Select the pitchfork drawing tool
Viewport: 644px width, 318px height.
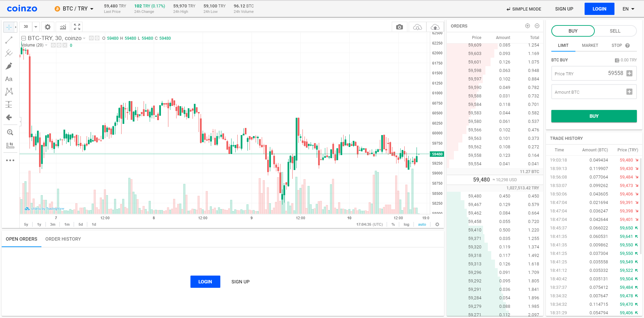click(x=9, y=53)
